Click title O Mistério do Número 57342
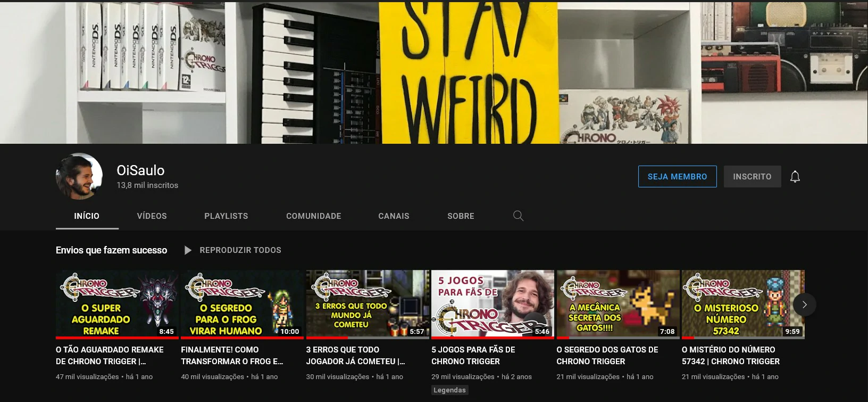The width and height of the screenshot is (868, 402). pyautogui.click(x=731, y=356)
